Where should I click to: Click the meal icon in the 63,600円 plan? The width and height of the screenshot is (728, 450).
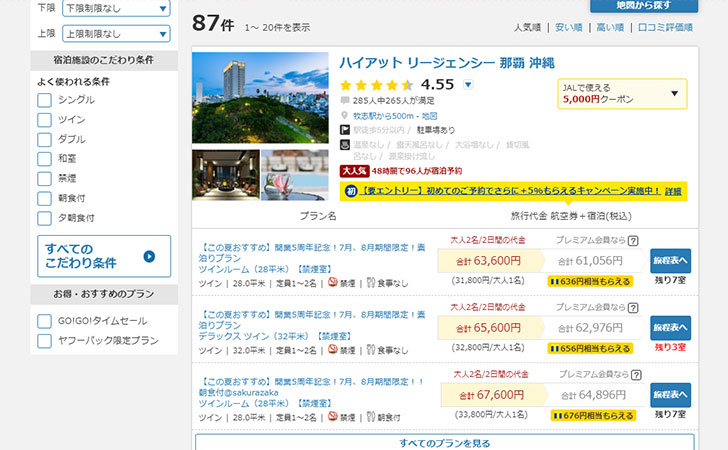coord(370,282)
